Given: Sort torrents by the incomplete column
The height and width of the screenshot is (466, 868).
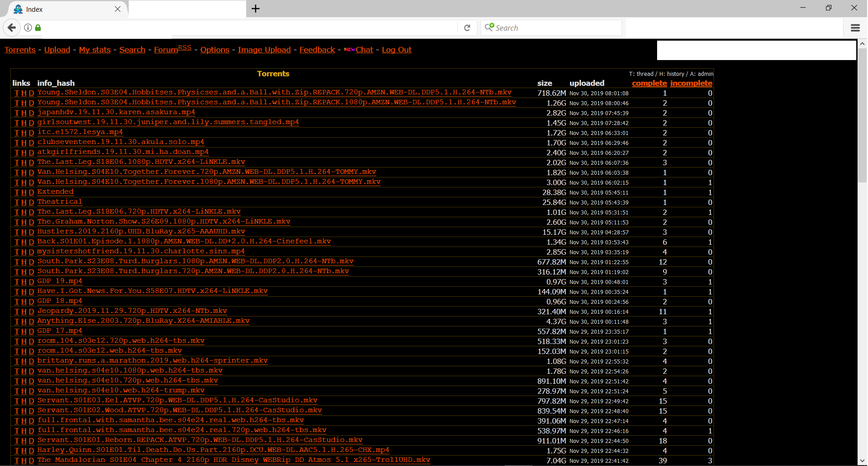Looking at the screenshot, I should click(x=691, y=84).
